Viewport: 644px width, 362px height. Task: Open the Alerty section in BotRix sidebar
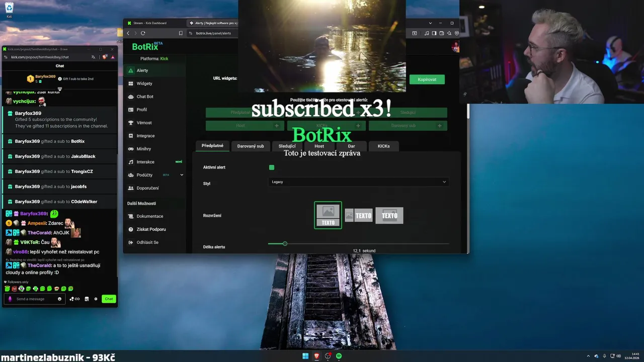click(x=155, y=70)
